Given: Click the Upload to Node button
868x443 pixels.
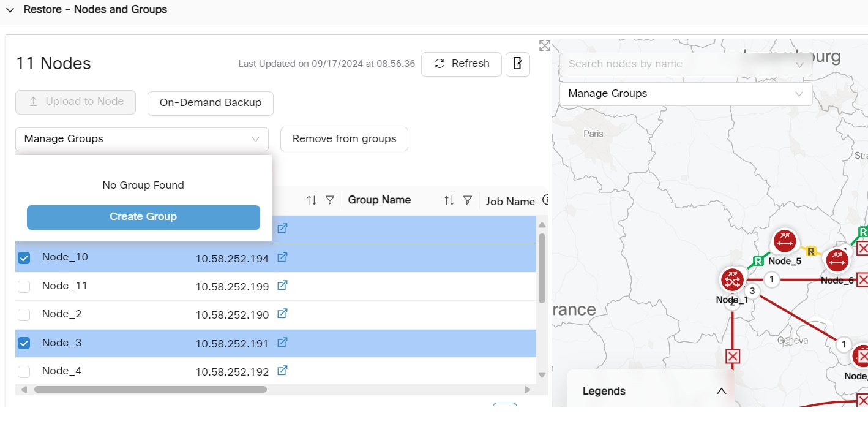Looking at the screenshot, I should [x=75, y=102].
